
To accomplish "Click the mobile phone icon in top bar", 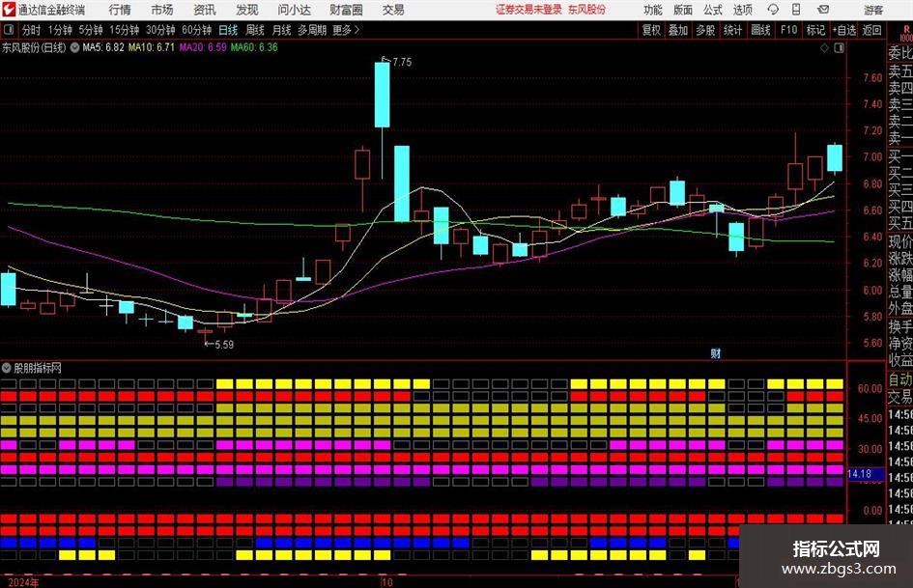I will (x=796, y=10).
